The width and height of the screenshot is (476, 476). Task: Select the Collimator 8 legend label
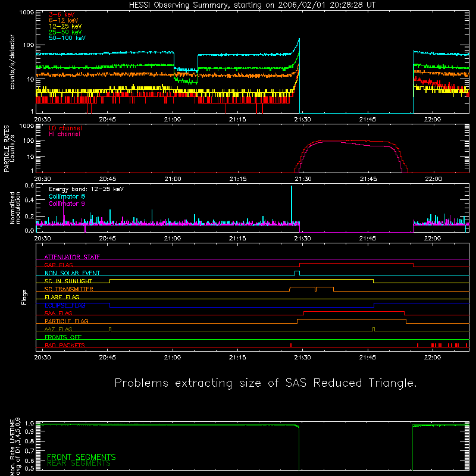coord(67,196)
